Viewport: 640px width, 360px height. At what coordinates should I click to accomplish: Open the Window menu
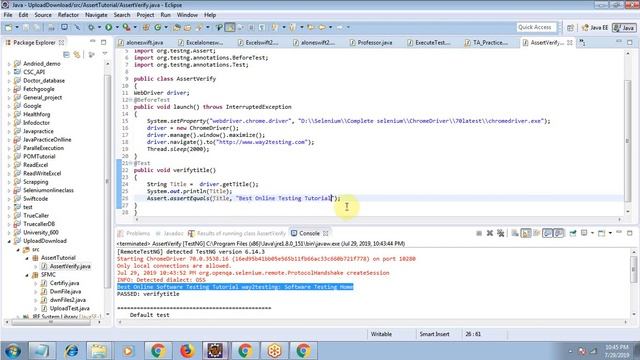click(187, 15)
